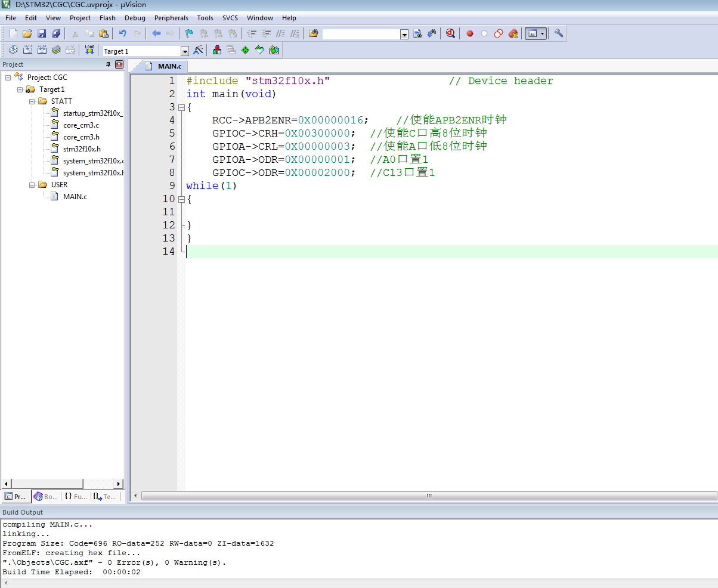Select the Project tab at panel bottom

pyautogui.click(x=16, y=496)
